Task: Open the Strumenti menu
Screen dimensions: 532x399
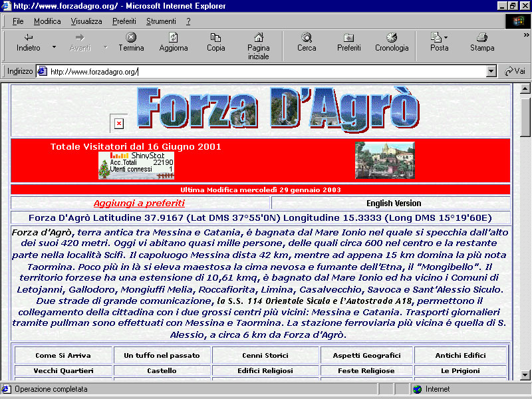Action: (161, 21)
